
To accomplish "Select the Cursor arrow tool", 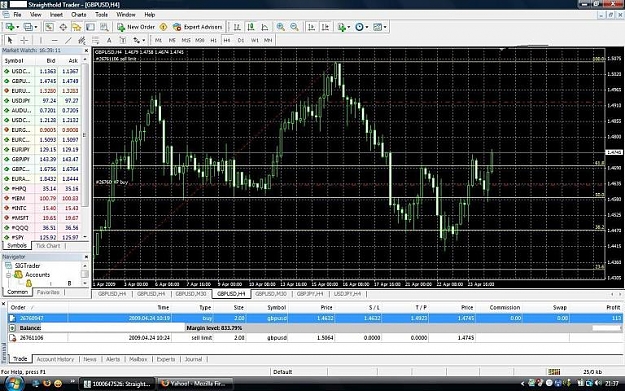I will click(10, 40).
